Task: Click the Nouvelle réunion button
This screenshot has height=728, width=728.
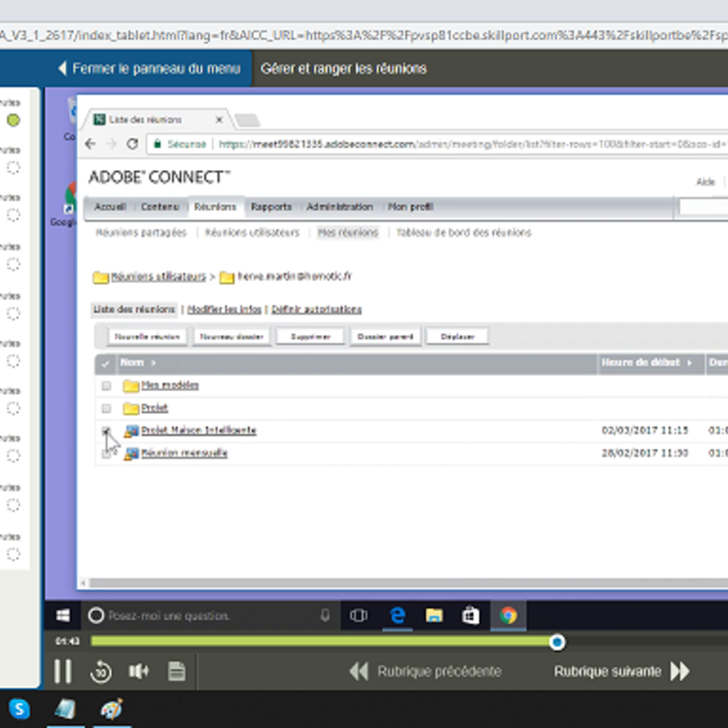Action: tap(147, 337)
